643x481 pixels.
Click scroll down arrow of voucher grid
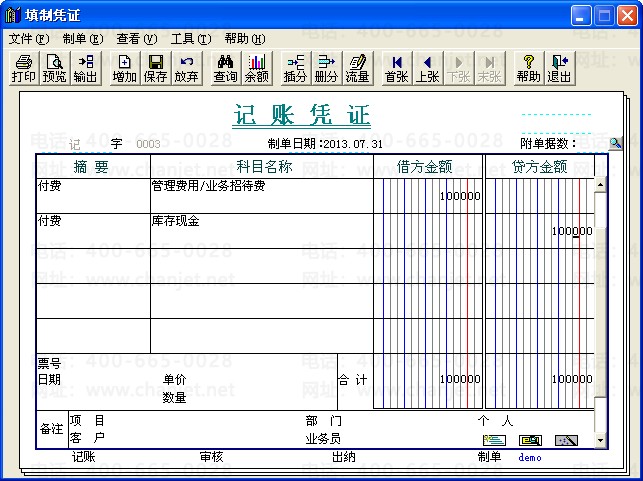(600, 441)
